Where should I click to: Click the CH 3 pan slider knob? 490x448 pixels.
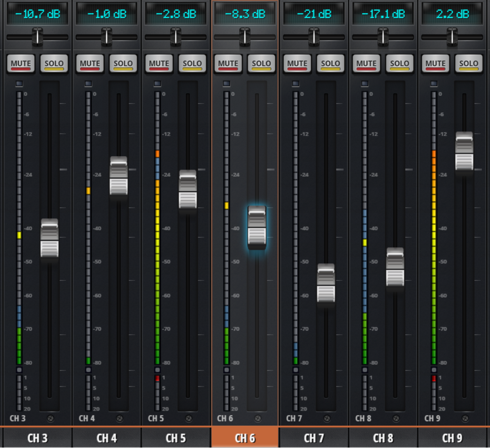tap(37, 37)
